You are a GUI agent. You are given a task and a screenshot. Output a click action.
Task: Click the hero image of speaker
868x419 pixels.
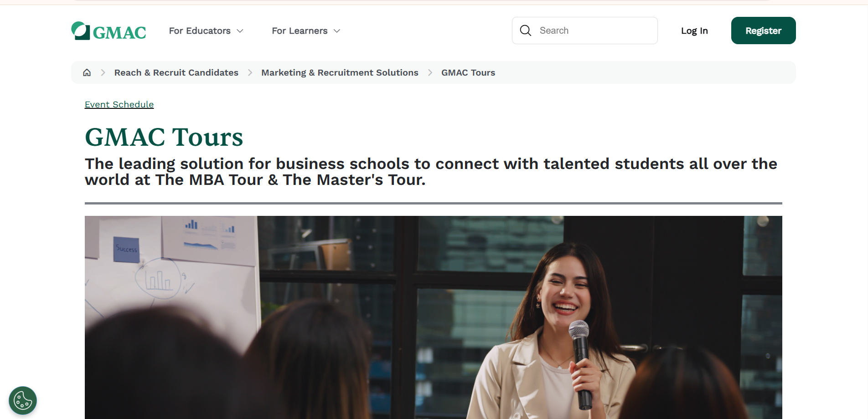tap(434, 317)
